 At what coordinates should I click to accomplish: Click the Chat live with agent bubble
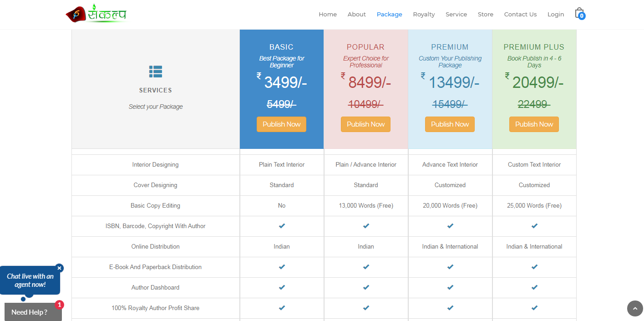coord(30,280)
